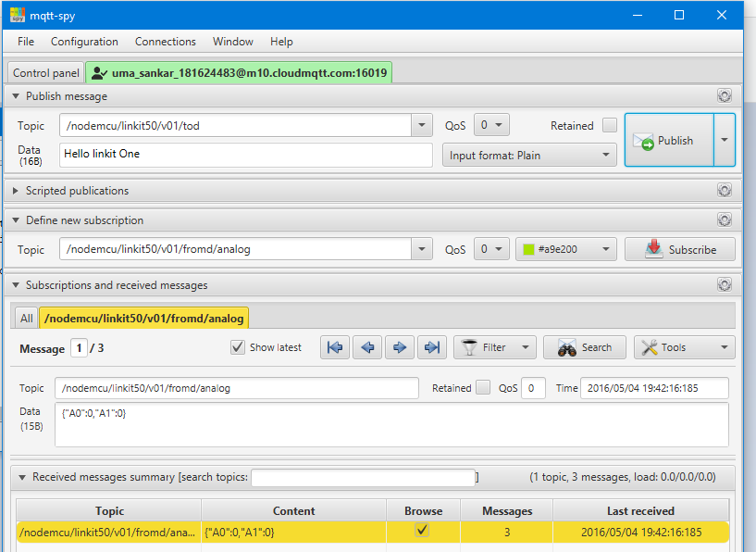
Task: Collapse Received messages summary section
Action: (21, 477)
